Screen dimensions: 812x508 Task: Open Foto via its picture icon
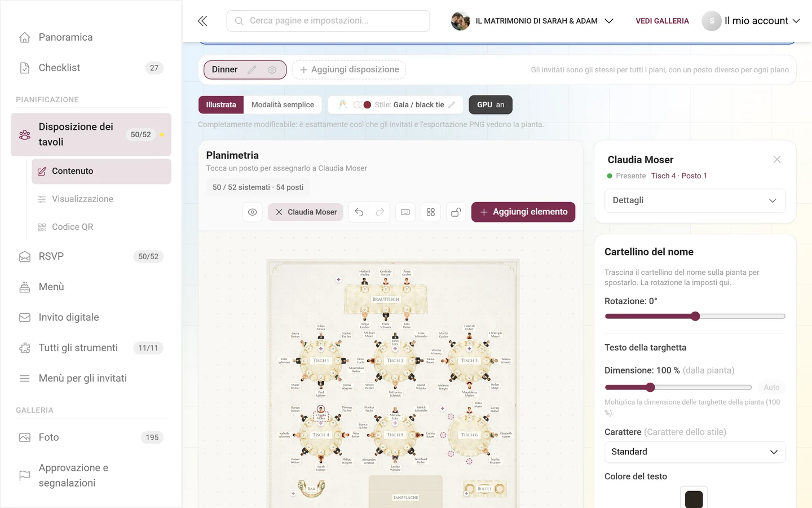click(x=25, y=437)
